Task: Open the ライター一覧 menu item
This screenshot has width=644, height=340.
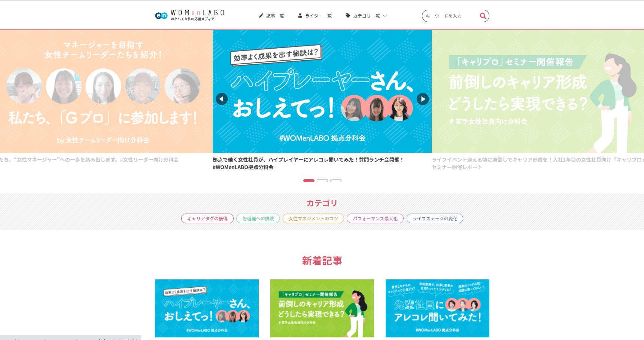Action: click(x=318, y=16)
